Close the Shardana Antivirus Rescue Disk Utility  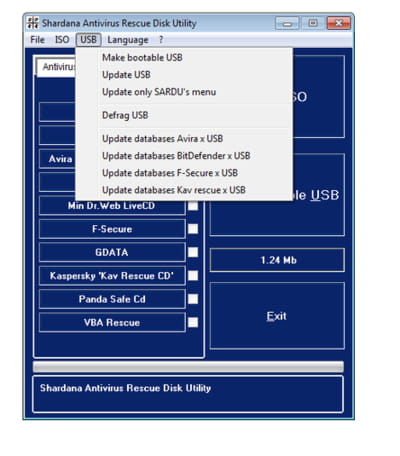338,23
